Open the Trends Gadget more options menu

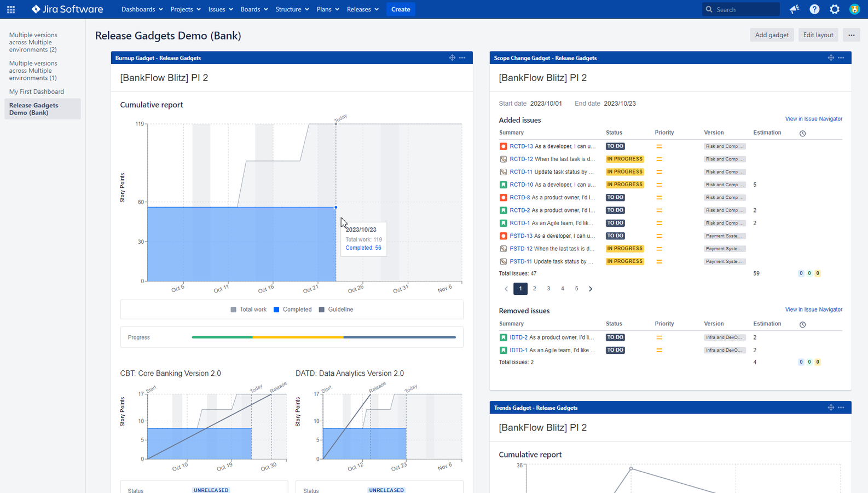point(841,408)
